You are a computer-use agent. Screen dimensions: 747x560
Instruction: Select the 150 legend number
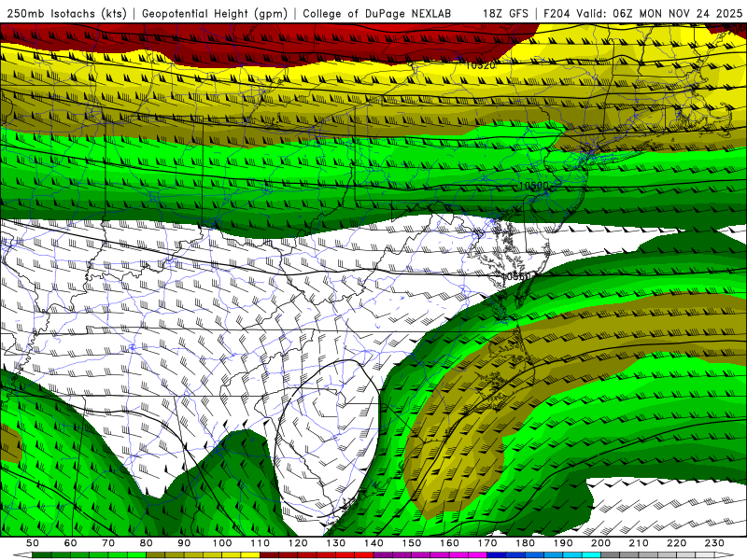pyautogui.click(x=412, y=543)
